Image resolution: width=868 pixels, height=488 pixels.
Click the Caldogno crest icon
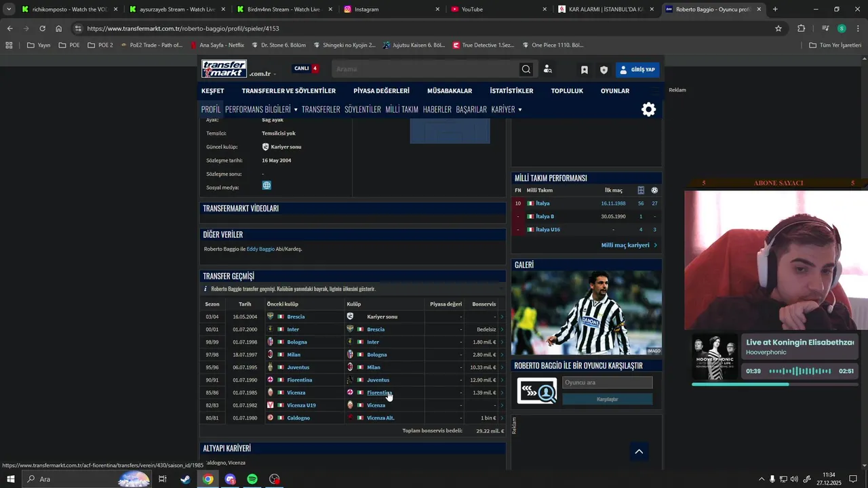point(271,418)
